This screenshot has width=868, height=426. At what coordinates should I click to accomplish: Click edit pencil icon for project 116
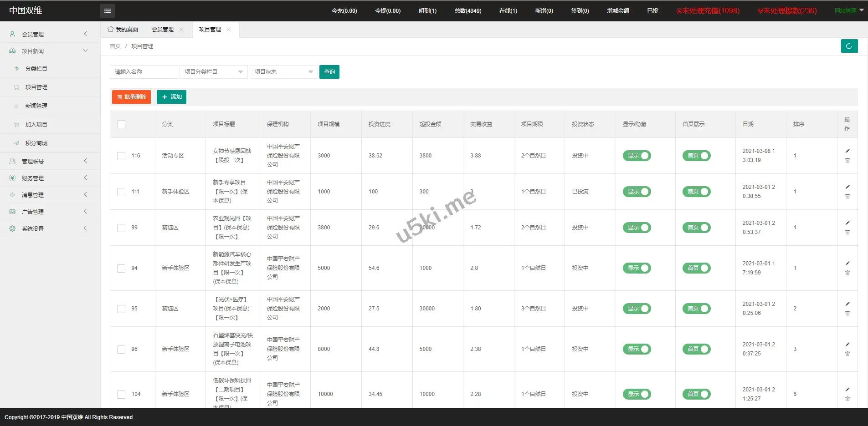[x=847, y=151]
